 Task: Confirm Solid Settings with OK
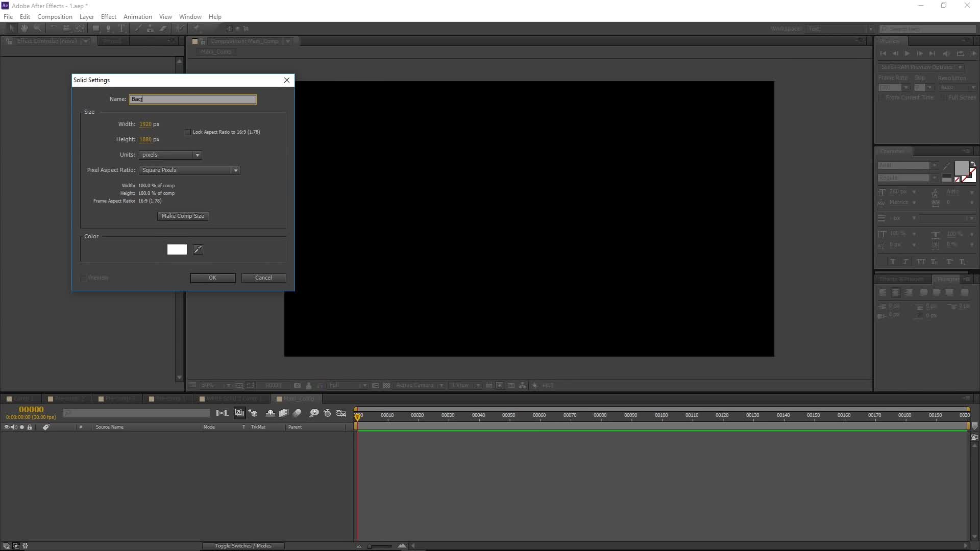click(213, 278)
